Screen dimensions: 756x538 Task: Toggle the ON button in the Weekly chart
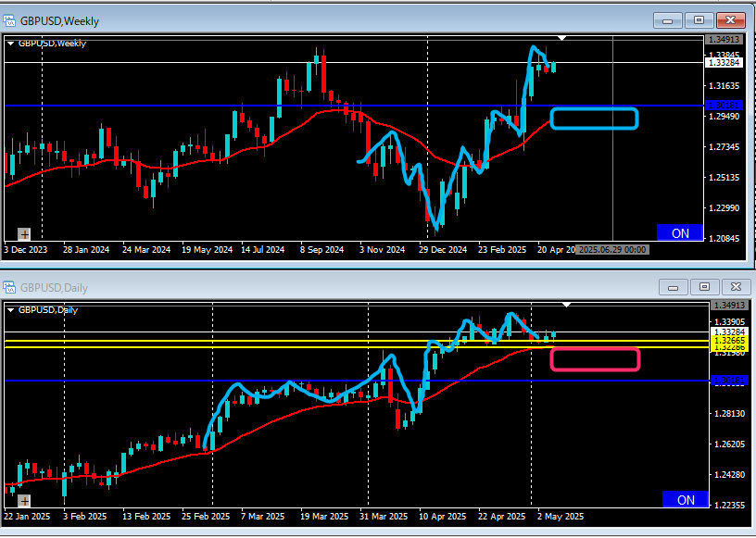point(680,232)
